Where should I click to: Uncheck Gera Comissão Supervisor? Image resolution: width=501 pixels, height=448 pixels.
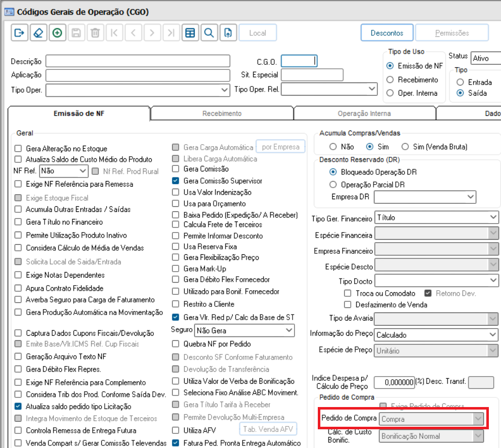(x=176, y=181)
